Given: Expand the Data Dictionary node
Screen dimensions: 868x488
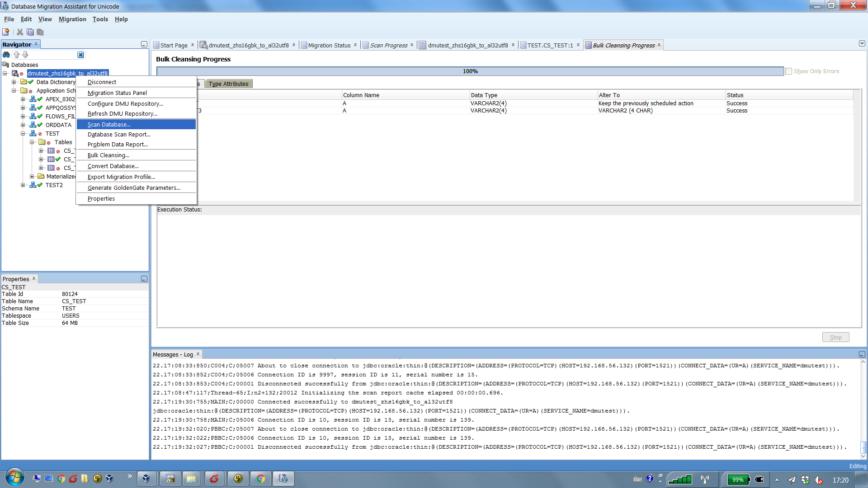Looking at the screenshot, I should pos(14,82).
